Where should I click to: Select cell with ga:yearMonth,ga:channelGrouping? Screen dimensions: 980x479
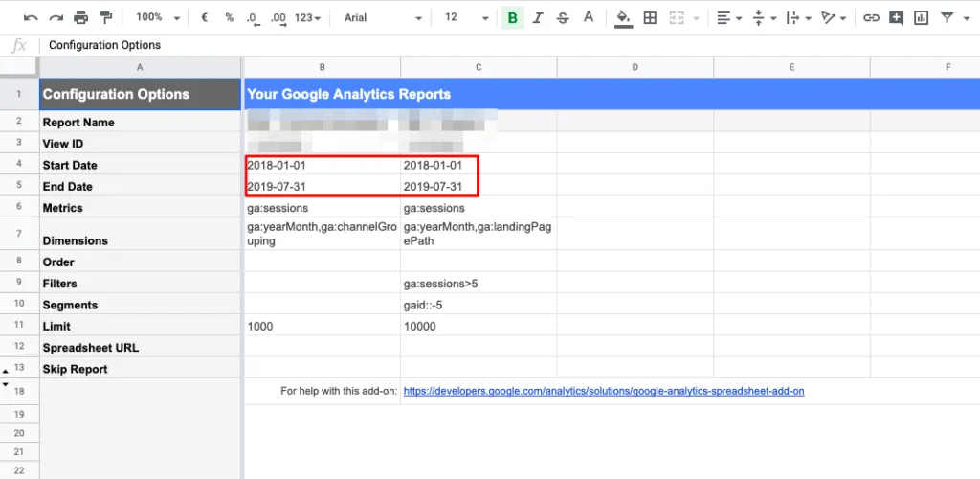pos(322,234)
